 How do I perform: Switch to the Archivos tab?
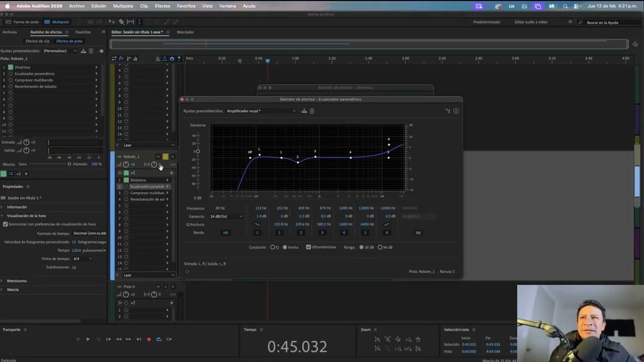(x=10, y=32)
